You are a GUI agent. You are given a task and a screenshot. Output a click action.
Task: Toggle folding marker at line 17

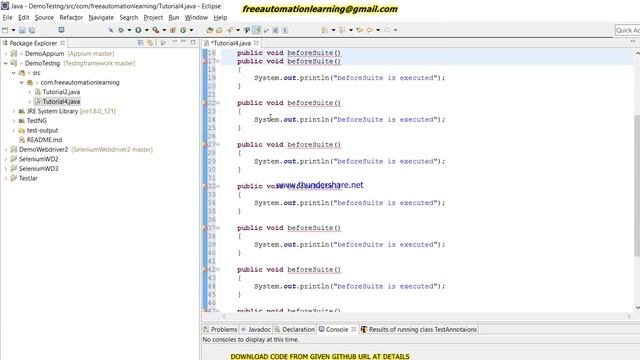218,61
